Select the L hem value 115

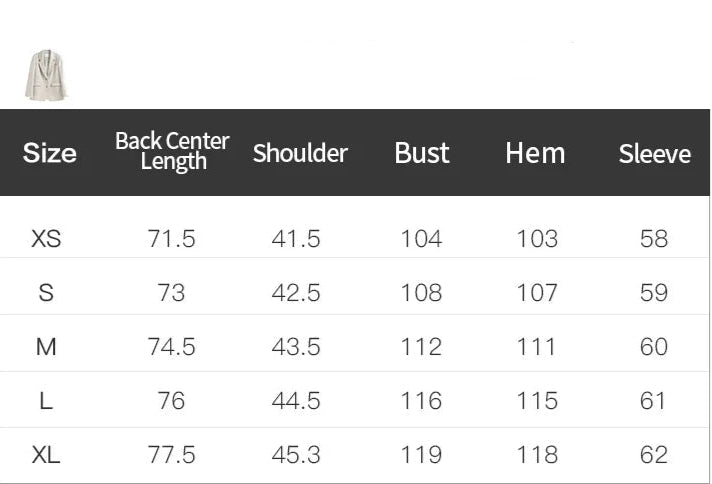pos(537,401)
